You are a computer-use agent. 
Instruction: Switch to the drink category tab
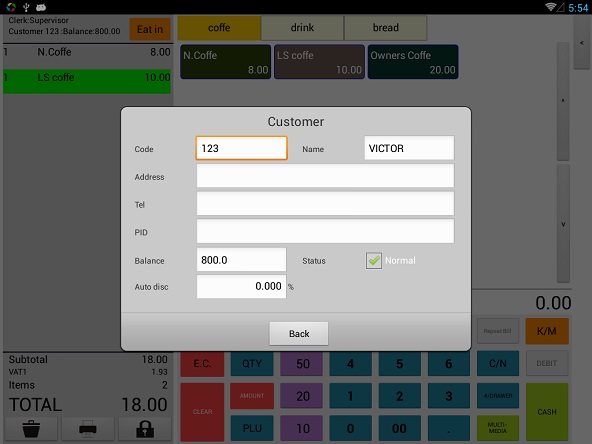(x=302, y=28)
